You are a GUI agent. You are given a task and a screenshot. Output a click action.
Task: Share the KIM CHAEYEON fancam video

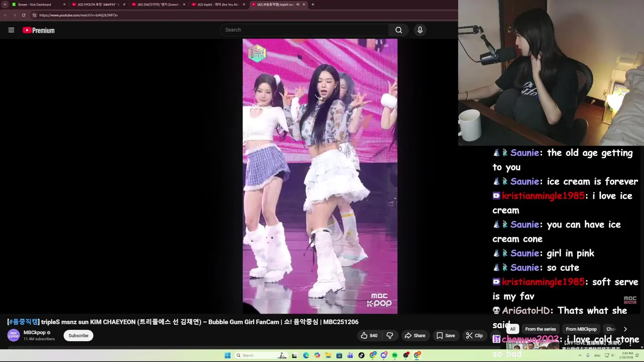coord(415,335)
